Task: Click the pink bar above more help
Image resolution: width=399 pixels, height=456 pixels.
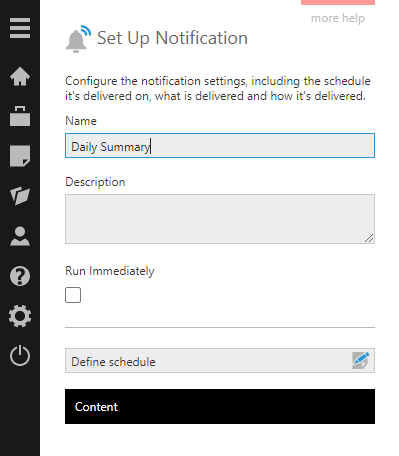Action: point(338,2)
